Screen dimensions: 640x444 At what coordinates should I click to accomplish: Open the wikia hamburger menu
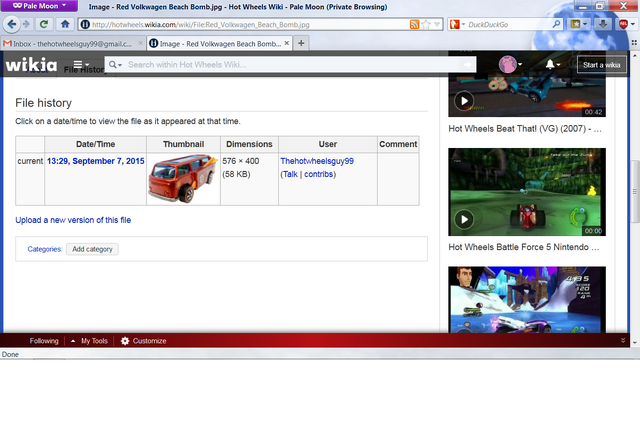[81, 64]
